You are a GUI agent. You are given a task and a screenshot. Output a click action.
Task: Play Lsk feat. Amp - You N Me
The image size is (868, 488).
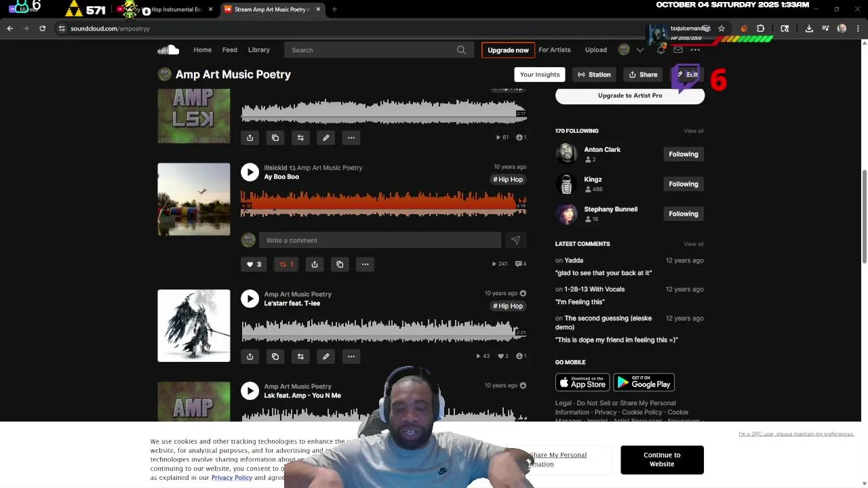[250, 391]
